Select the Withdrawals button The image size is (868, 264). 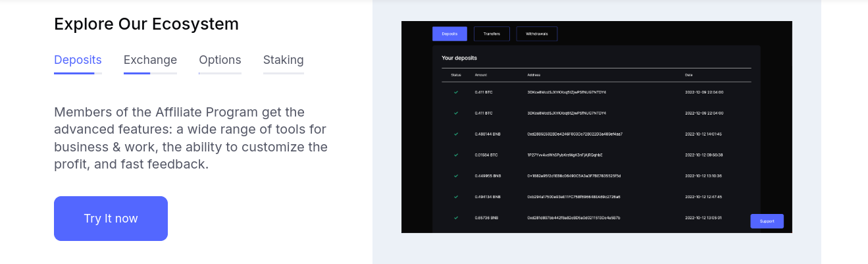click(x=536, y=34)
